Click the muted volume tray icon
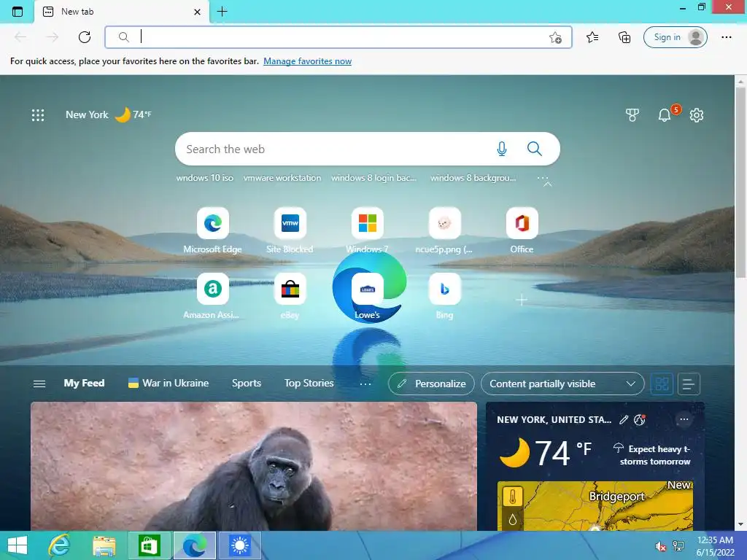Screen dimensions: 747x560 tap(661, 546)
